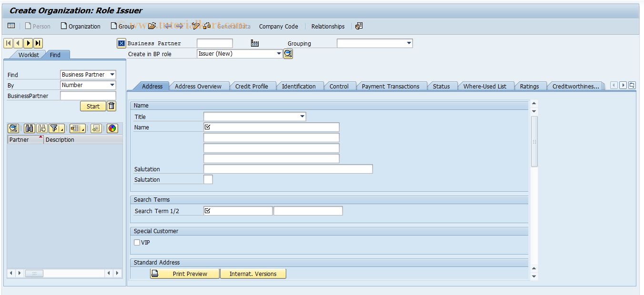This screenshot has width=644, height=295.
Task: Open the By Number dropdown
Action: pos(112,85)
